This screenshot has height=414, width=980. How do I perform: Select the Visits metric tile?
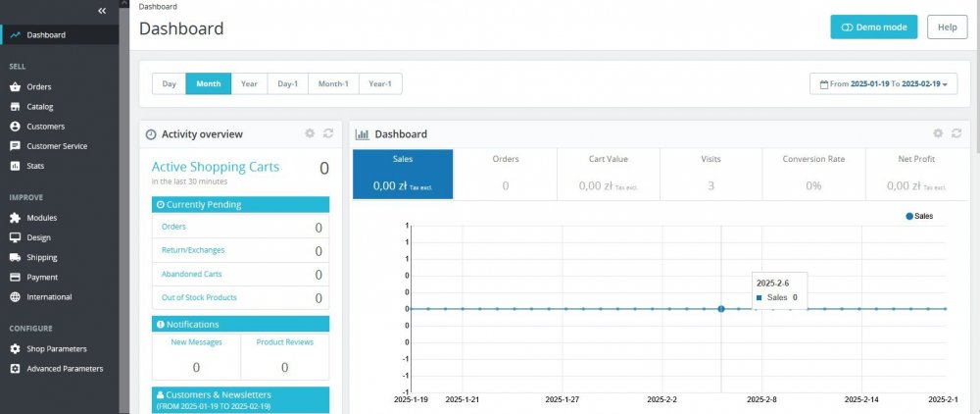[x=710, y=174]
